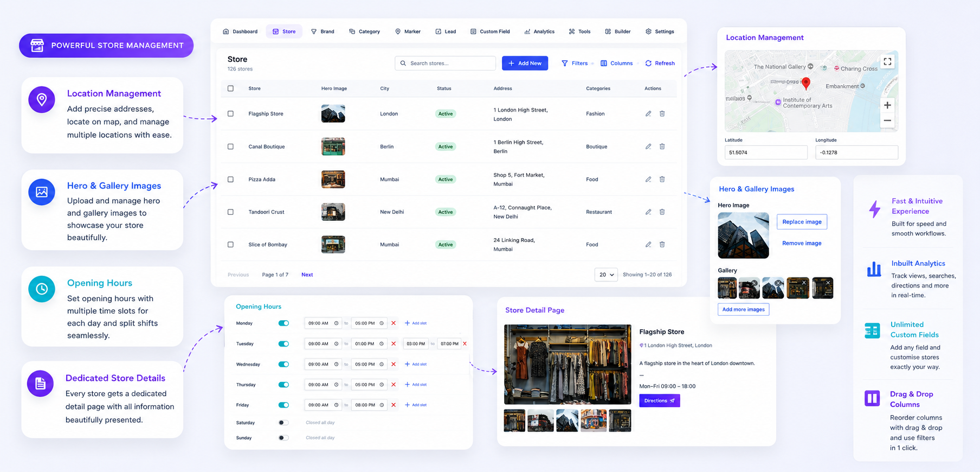Enable Saturday opening hours

tap(283, 423)
